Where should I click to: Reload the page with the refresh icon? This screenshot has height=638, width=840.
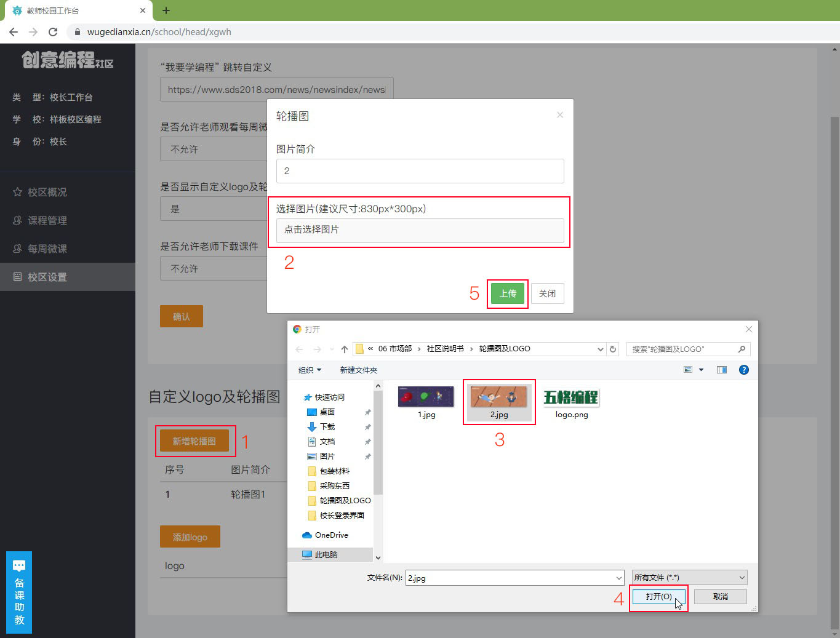(53, 32)
